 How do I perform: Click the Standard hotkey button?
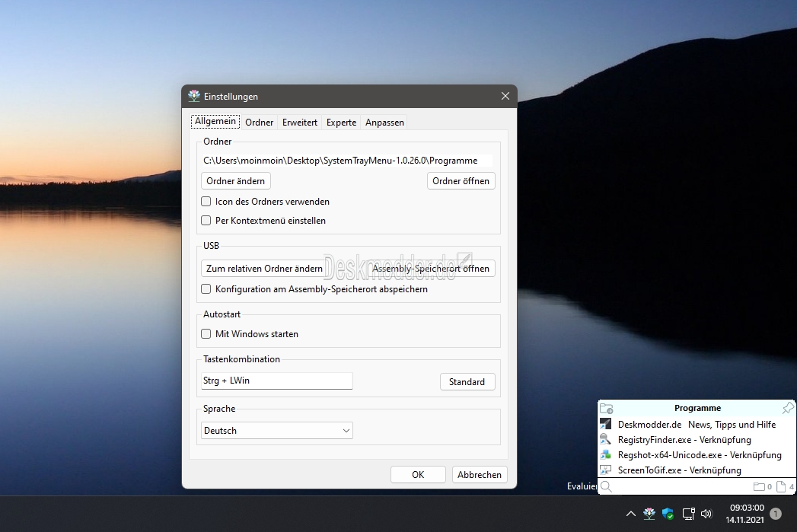tap(467, 381)
